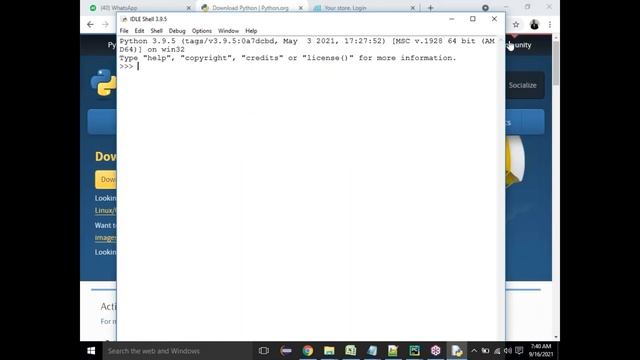
Task: Show hidden system tray icons
Action: coord(474,351)
